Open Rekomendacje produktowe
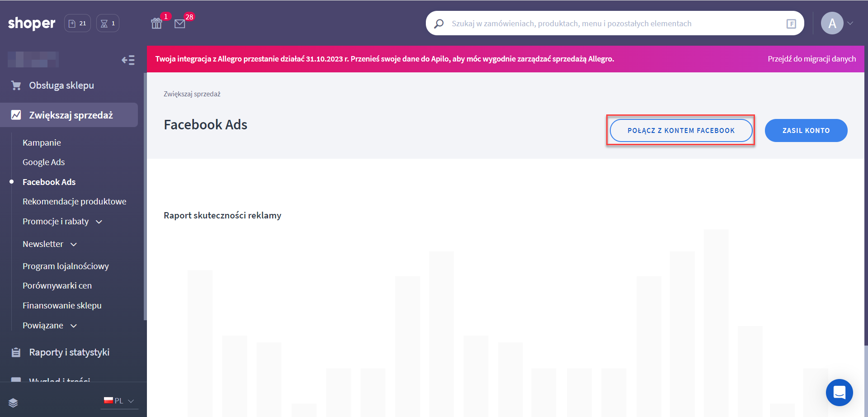 (75, 202)
